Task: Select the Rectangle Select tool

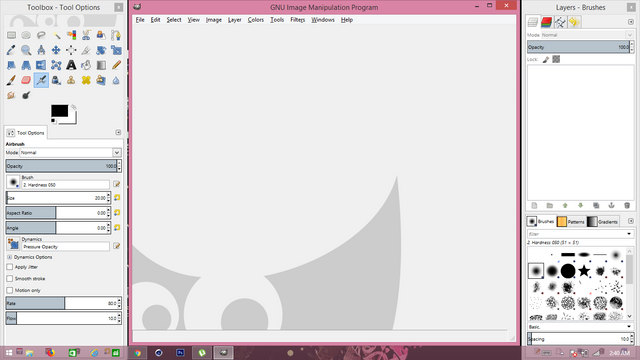Action: [x=11, y=36]
